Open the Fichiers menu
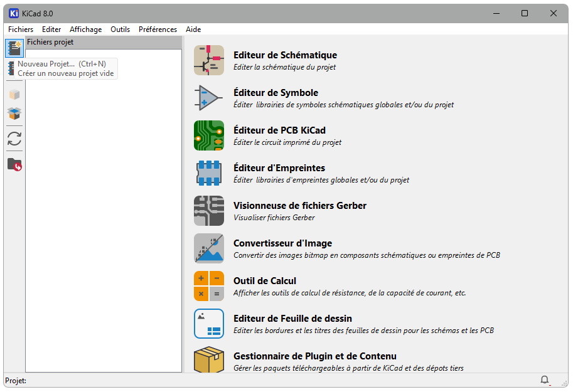Image resolution: width=573 pixels, height=392 pixels. pos(21,29)
